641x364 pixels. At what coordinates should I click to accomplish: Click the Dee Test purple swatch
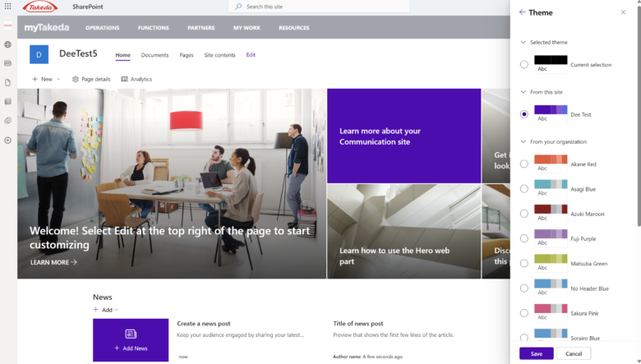point(551,109)
